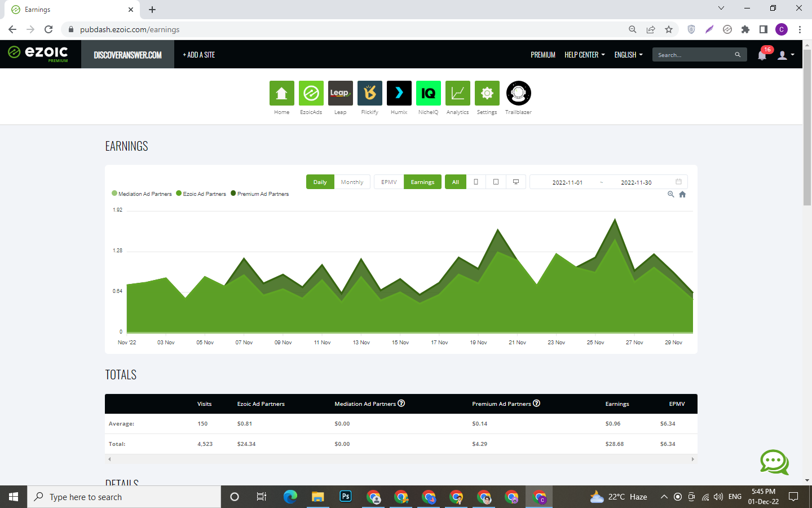Show EPMV in the chart
The image size is (812, 508).
(389, 182)
